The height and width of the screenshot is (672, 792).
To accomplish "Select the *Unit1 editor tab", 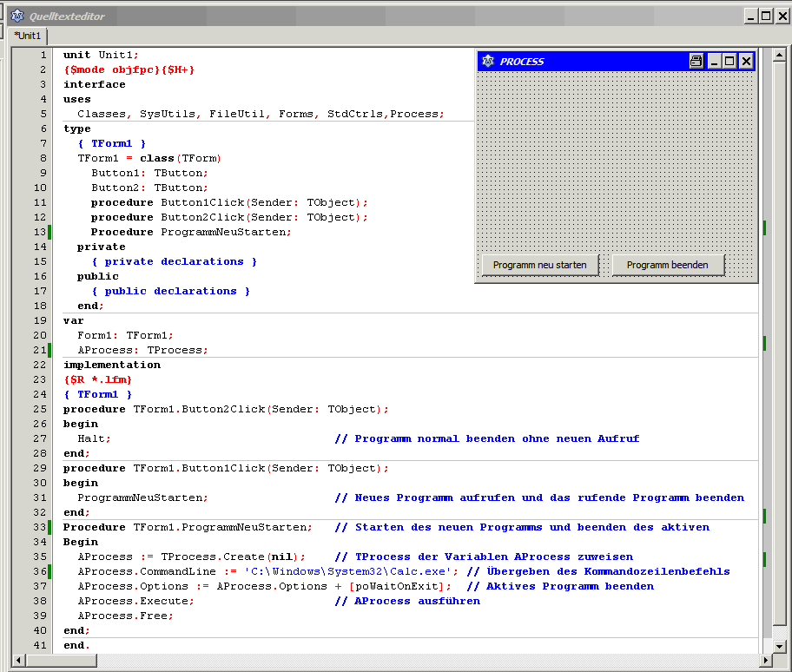I will [x=28, y=36].
